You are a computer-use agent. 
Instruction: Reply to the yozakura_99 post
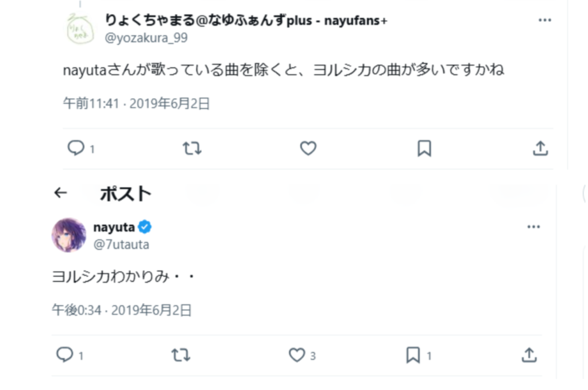76,149
